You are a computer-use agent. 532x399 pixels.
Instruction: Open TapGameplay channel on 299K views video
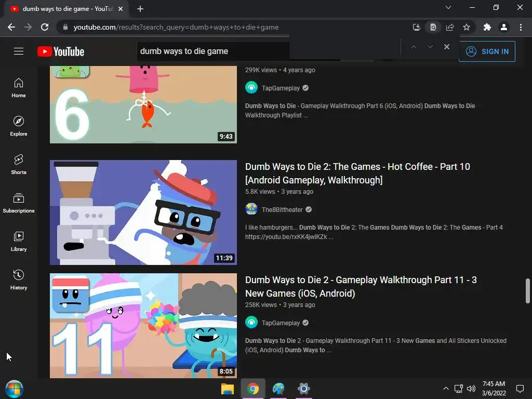click(281, 88)
